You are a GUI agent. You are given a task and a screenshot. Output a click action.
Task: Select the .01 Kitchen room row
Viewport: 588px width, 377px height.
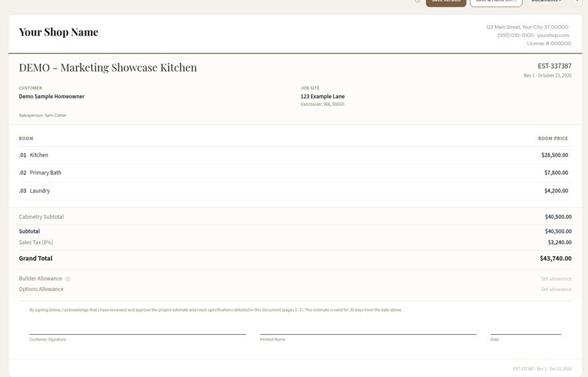tap(295, 155)
